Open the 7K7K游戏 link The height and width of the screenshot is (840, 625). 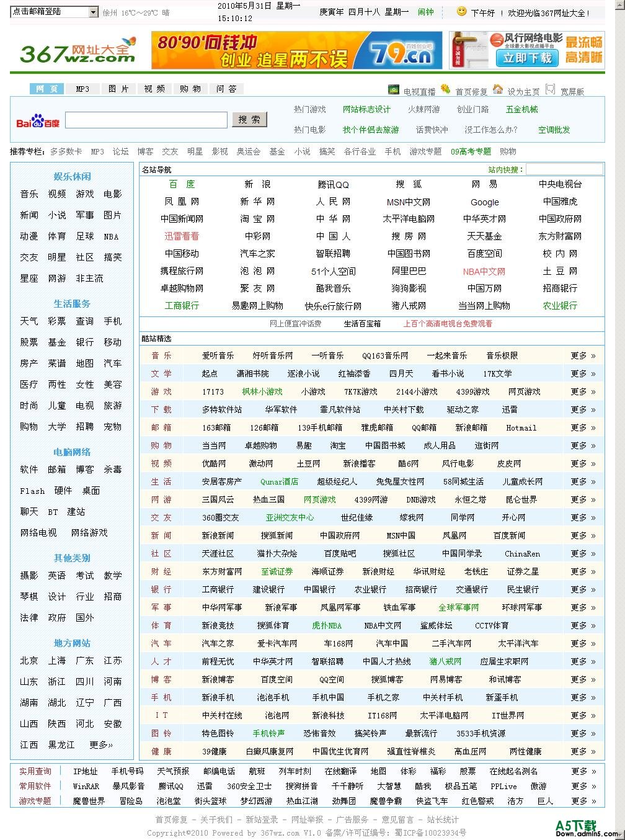click(361, 392)
